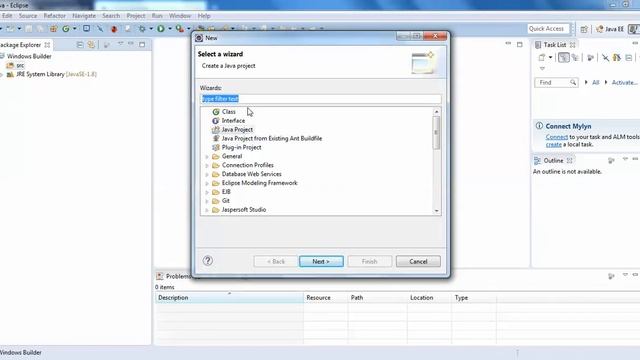Click the Quick Access field
Image resolution: width=640 pixels, height=360 pixels.
[548, 29]
